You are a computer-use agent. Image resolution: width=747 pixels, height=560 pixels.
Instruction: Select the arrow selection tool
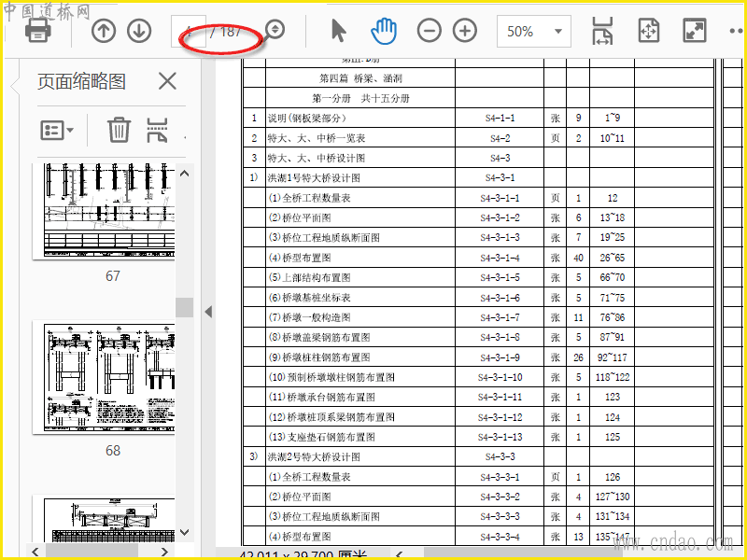point(338,31)
